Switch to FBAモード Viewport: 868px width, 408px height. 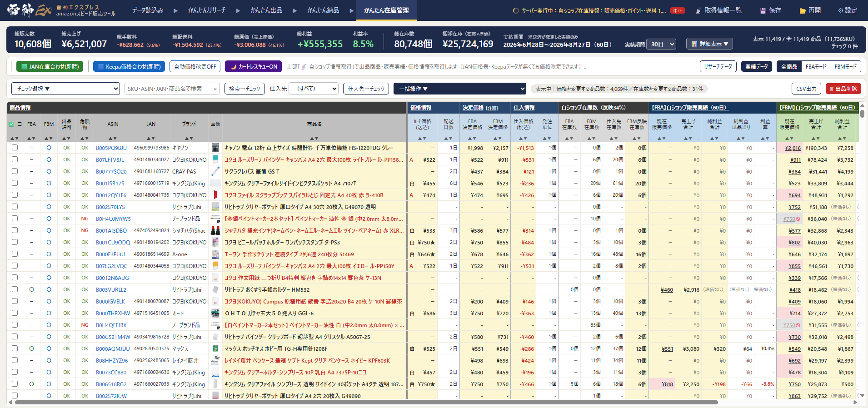click(816, 66)
